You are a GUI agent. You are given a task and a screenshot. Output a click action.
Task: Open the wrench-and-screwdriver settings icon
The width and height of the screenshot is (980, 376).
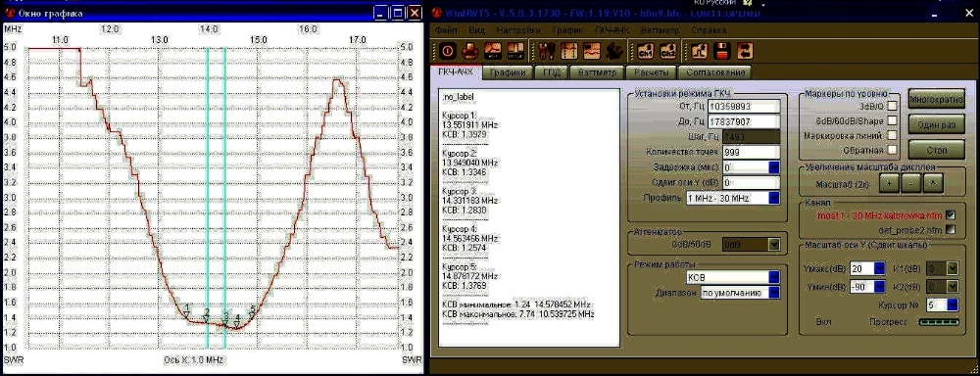pos(547,51)
